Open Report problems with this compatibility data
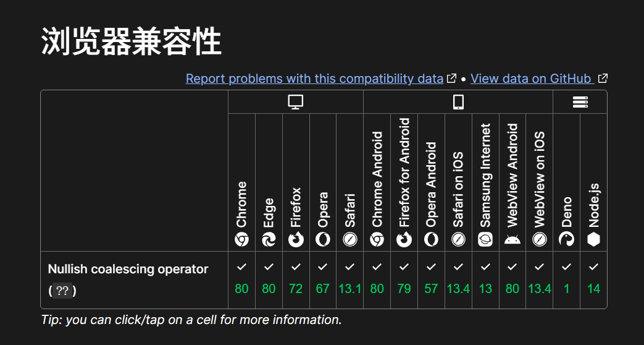This screenshot has width=644, height=345. click(314, 79)
